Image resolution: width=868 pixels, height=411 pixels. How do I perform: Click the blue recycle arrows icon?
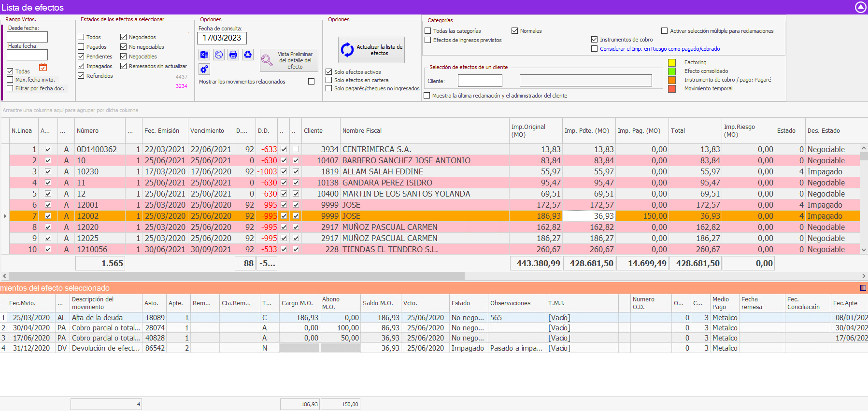(x=248, y=55)
